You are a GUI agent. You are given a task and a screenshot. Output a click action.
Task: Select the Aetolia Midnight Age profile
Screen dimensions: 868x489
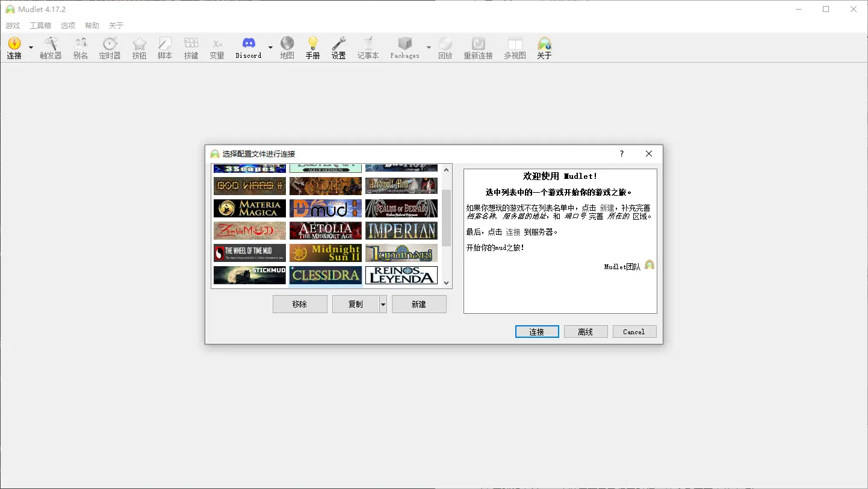(326, 231)
